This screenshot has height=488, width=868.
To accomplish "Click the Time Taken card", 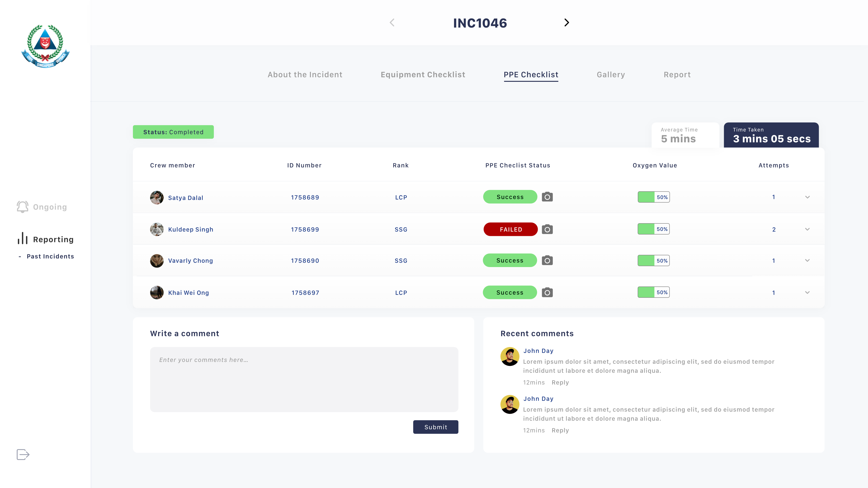I will tap(771, 135).
